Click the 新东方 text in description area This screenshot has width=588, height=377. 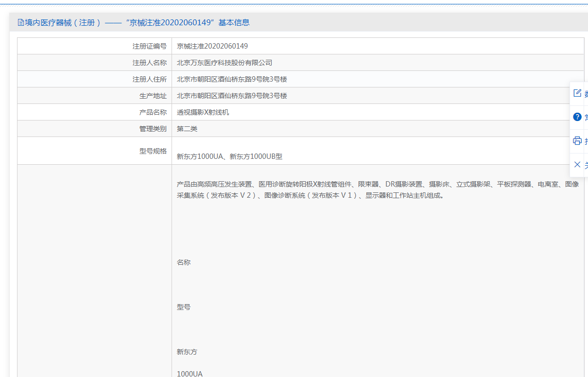click(187, 352)
